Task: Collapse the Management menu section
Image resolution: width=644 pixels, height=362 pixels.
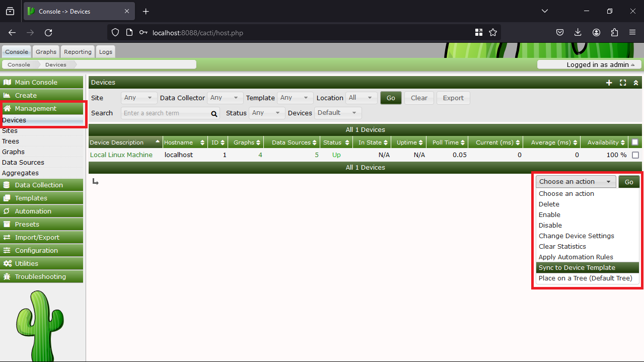Action: click(42, 108)
